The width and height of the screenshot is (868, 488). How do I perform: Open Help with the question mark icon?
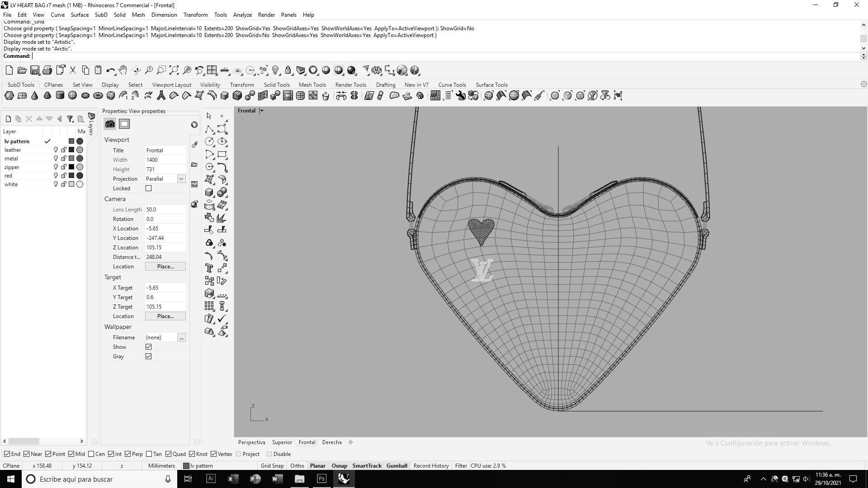(x=415, y=70)
